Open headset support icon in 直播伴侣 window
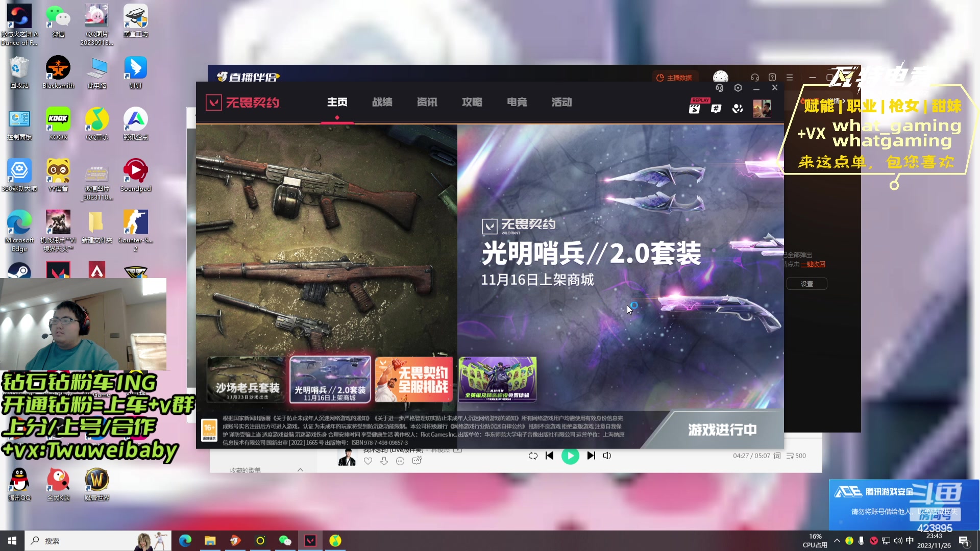The width and height of the screenshot is (980, 551). click(x=755, y=78)
